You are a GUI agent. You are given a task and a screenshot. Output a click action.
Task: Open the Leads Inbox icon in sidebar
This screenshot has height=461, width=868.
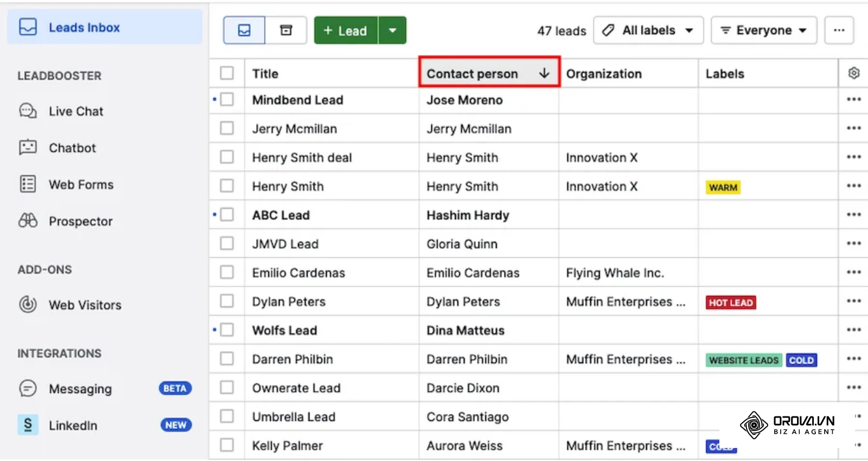tap(28, 27)
